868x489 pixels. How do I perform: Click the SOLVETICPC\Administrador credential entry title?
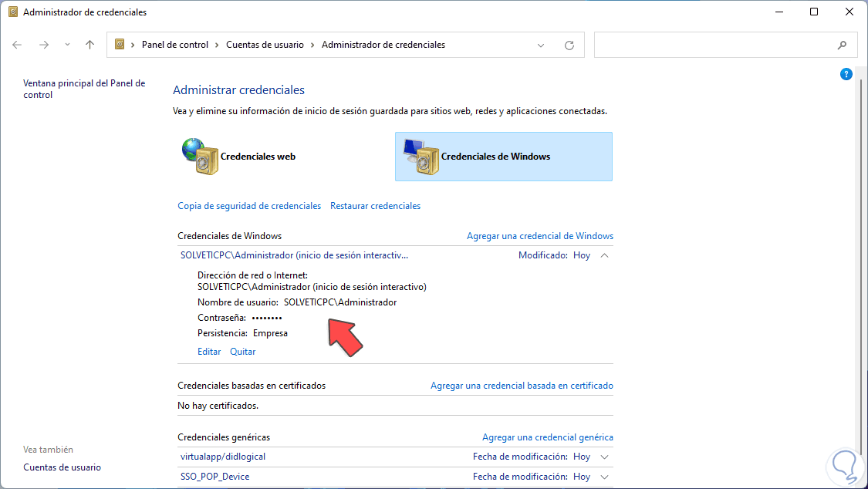click(294, 255)
